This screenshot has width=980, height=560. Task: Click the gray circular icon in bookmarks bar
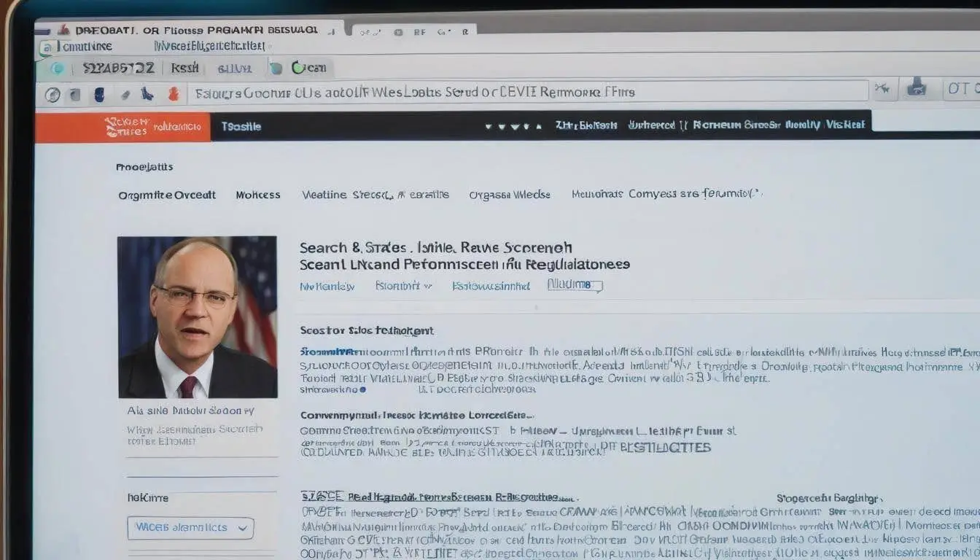click(52, 94)
